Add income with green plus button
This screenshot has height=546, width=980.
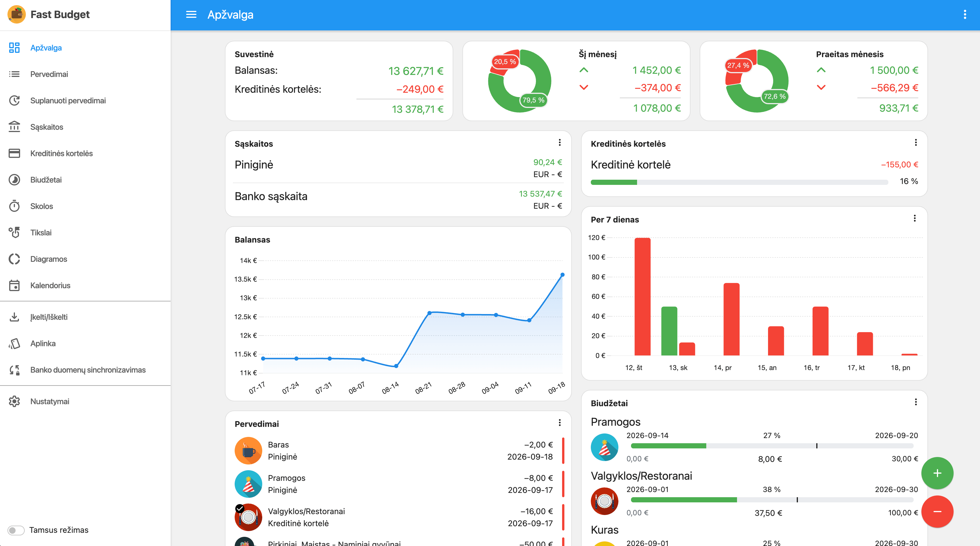click(937, 473)
